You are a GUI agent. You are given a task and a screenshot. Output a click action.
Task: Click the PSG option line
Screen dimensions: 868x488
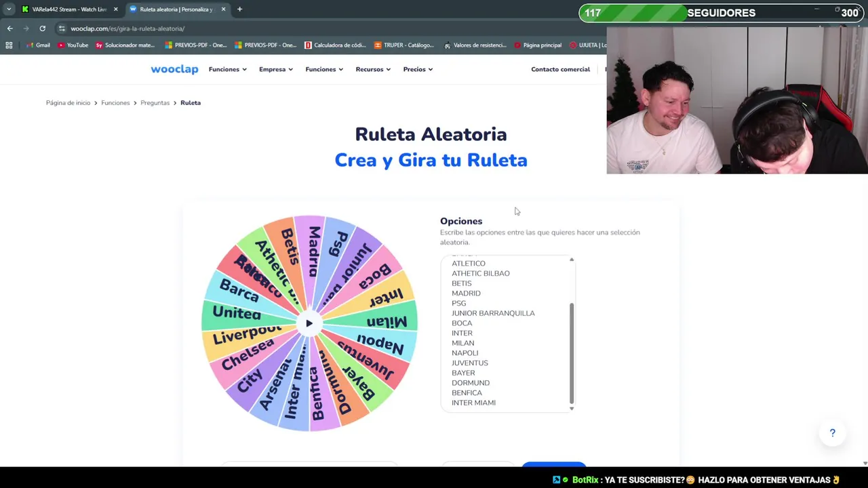point(459,304)
